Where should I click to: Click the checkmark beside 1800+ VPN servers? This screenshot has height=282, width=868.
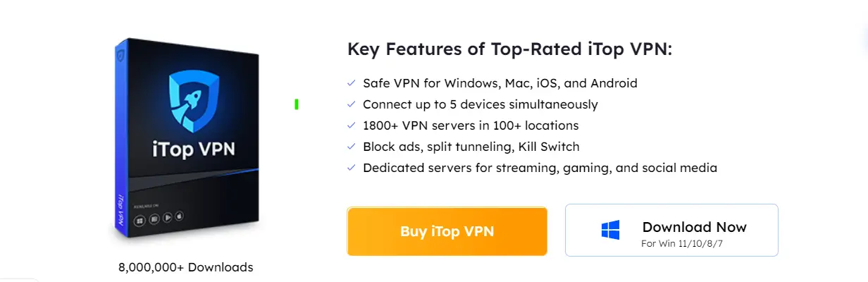point(352,125)
